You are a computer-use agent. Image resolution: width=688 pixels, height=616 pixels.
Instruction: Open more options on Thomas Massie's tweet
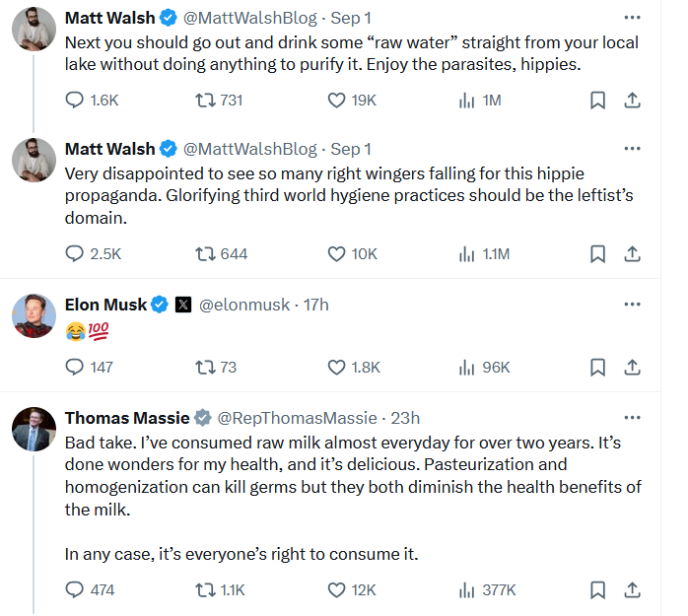(x=632, y=417)
